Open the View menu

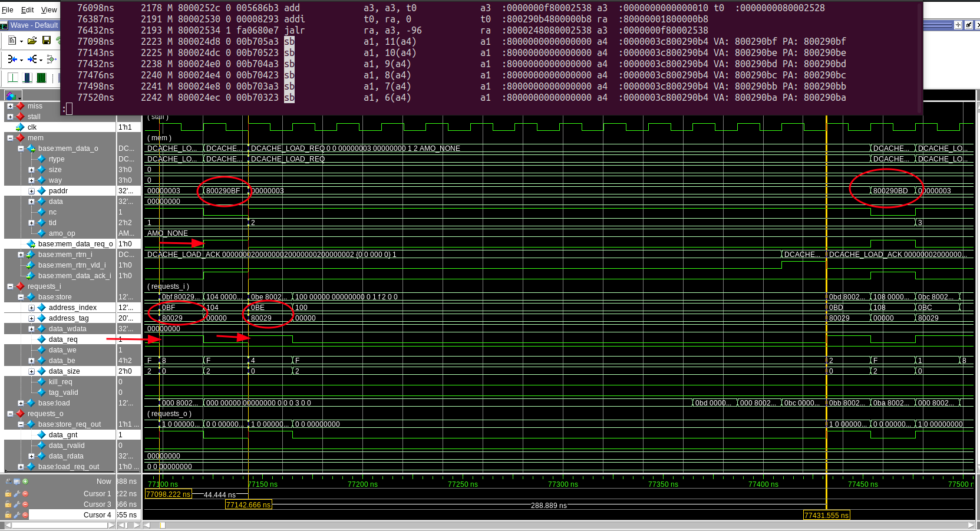49,10
